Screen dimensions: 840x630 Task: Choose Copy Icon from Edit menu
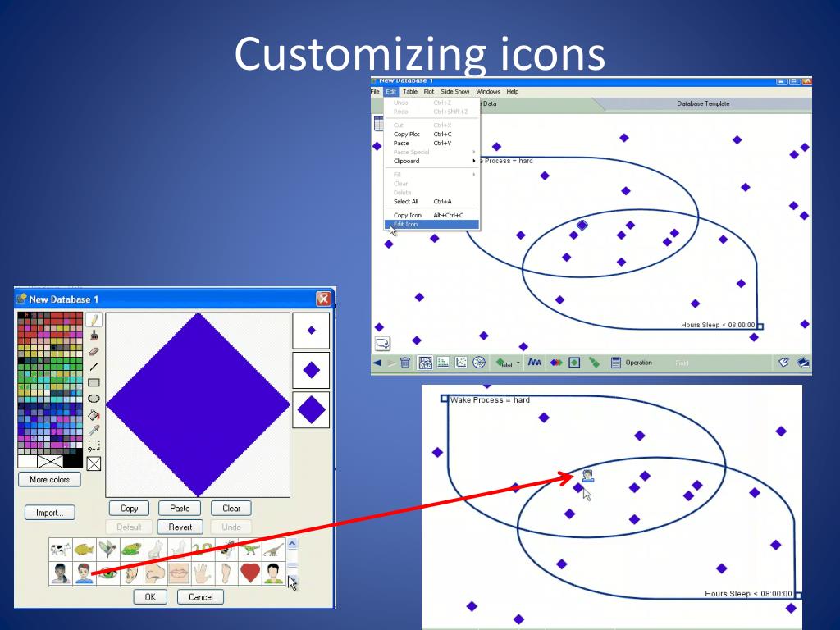(x=431, y=216)
